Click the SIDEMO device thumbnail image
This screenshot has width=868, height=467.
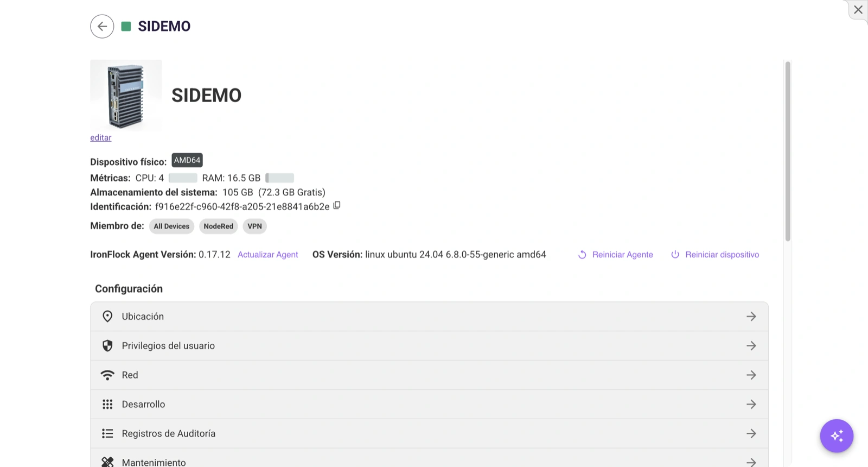coord(126,96)
